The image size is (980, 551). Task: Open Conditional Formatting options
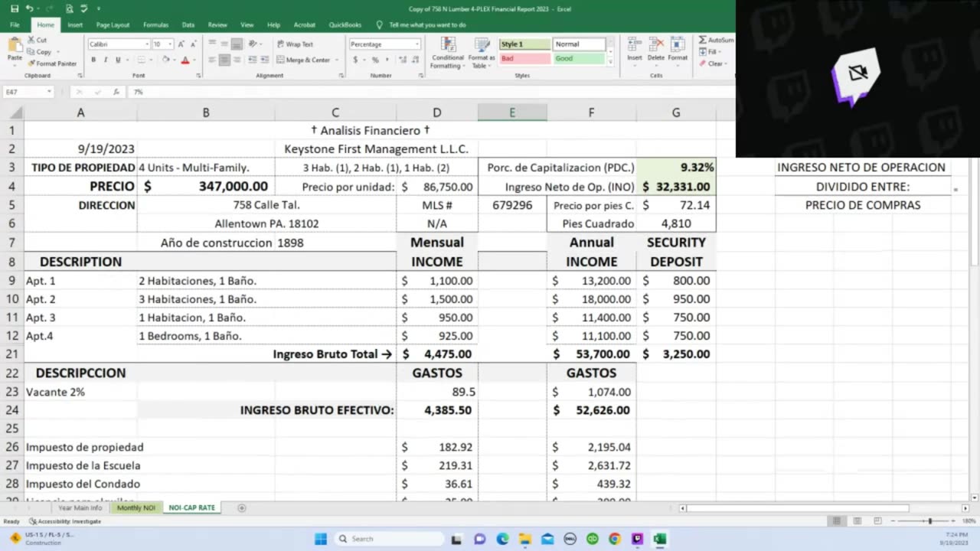(447, 52)
